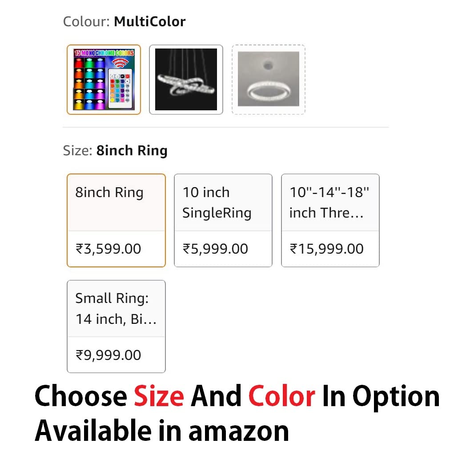466x476 pixels.
Task: Click the red word 'Color'
Action: [x=281, y=395]
